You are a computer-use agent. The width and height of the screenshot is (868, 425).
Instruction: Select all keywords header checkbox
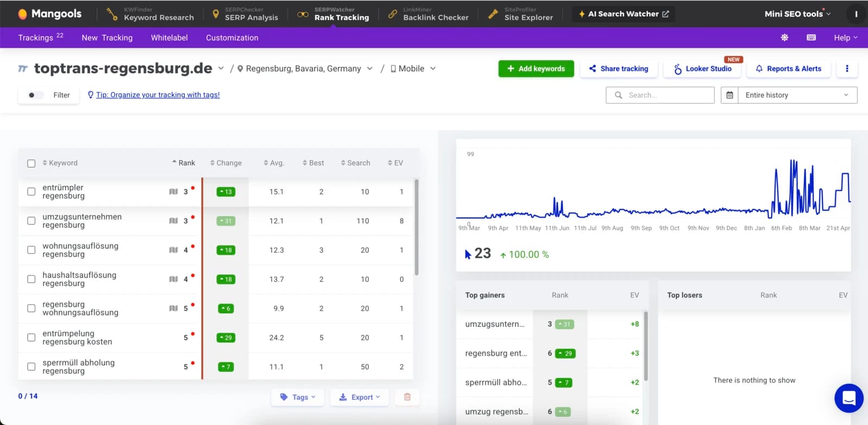click(31, 163)
